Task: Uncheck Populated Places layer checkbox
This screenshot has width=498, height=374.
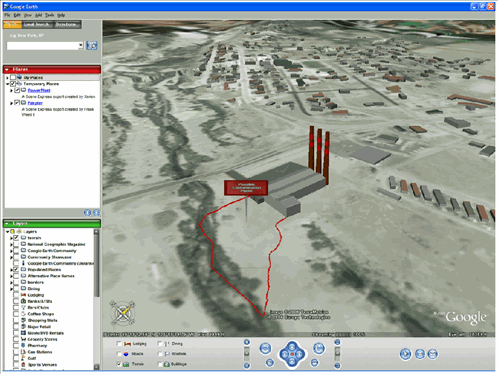Action: [x=16, y=269]
